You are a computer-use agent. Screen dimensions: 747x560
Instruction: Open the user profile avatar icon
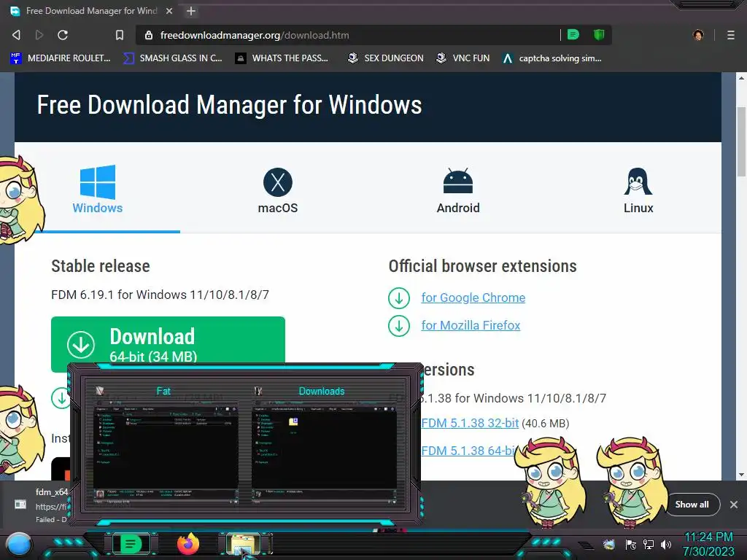tap(698, 35)
